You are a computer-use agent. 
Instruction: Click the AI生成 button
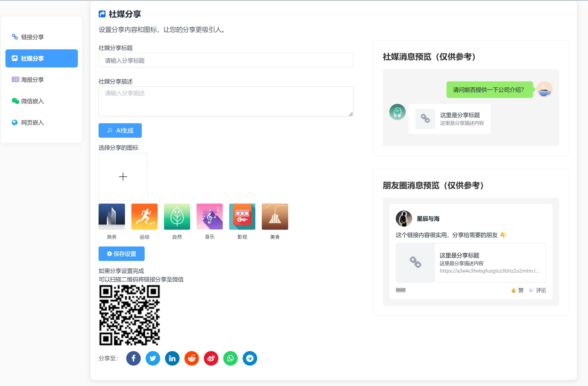120,130
